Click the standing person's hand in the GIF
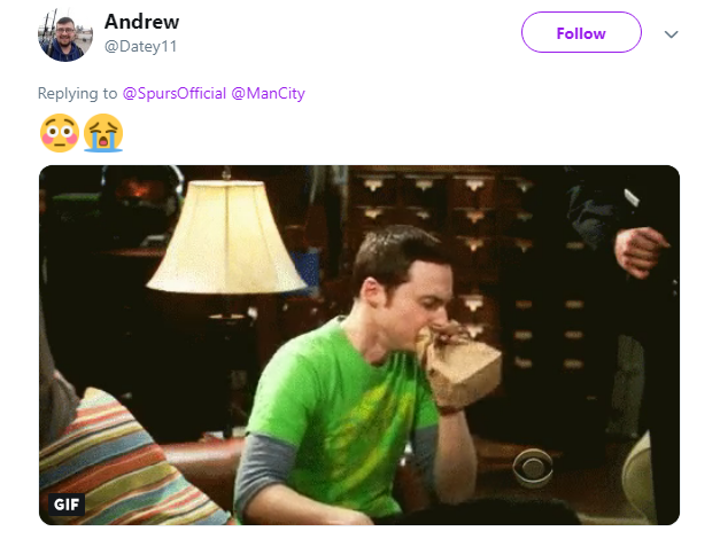 point(640,251)
